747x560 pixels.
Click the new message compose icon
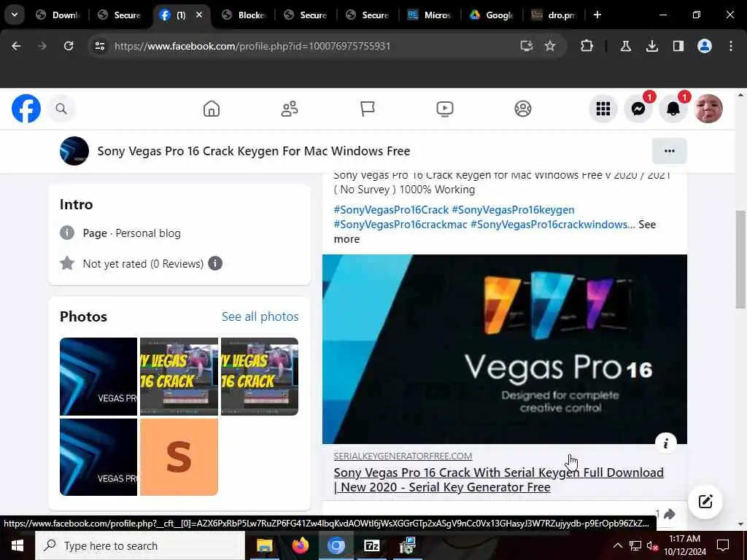coord(705,502)
